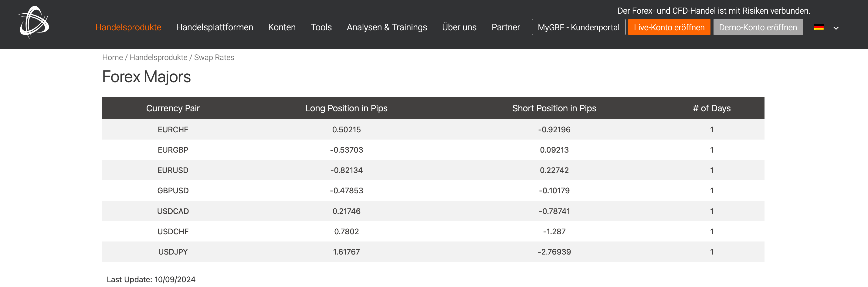Click Long Position in Pips header
868x287 pixels.
click(x=346, y=108)
